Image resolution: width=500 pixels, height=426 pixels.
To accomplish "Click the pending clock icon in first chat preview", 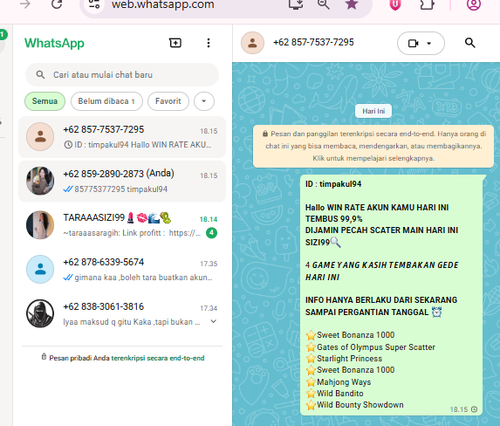I will (x=68, y=145).
